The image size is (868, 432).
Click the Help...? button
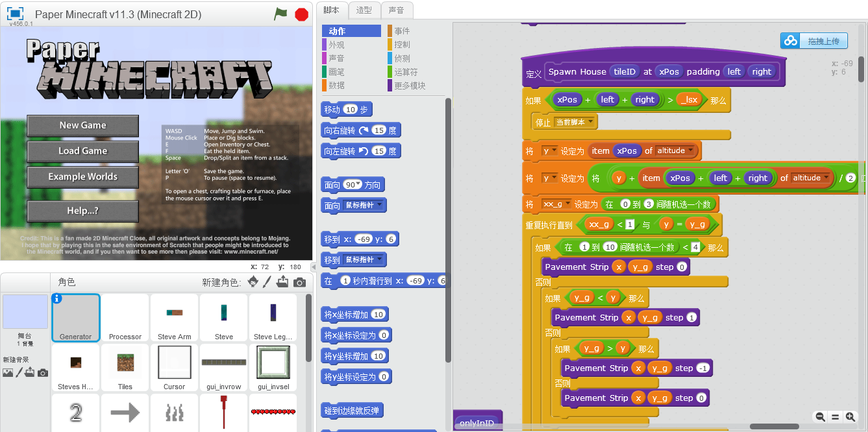point(82,211)
